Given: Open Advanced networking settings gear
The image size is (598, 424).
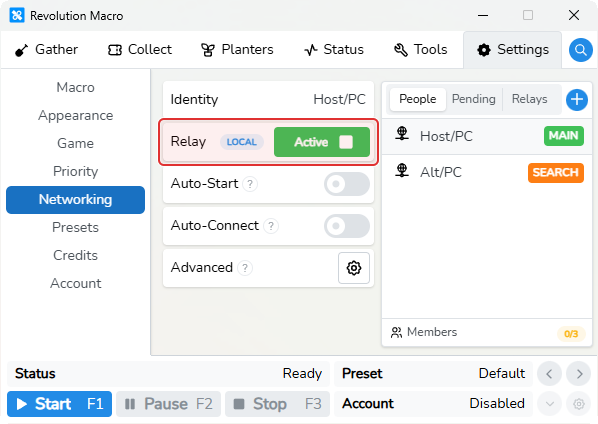Looking at the screenshot, I should [354, 268].
